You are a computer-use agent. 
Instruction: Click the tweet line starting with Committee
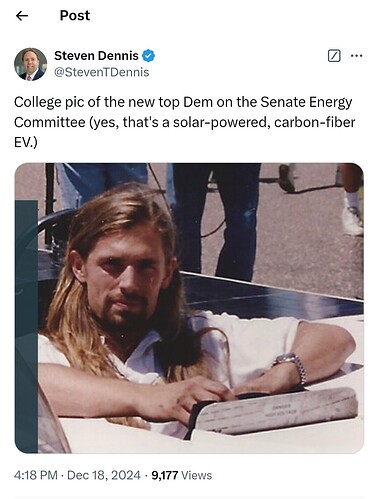[x=184, y=122]
